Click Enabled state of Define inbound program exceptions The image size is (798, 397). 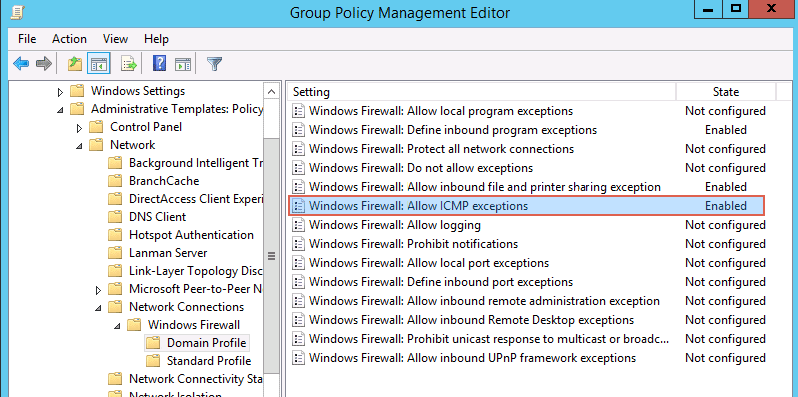(x=726, y=130)
